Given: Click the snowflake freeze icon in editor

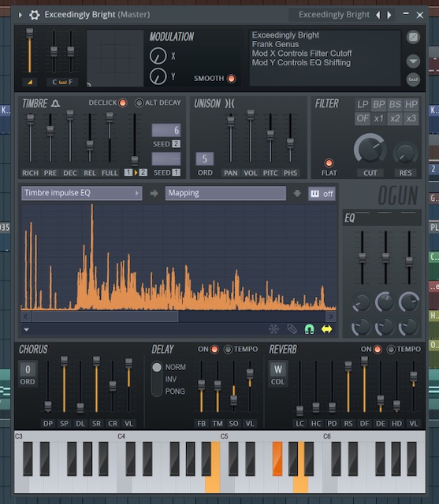Looking at the screenshot, I should click(x=273, y=329).
